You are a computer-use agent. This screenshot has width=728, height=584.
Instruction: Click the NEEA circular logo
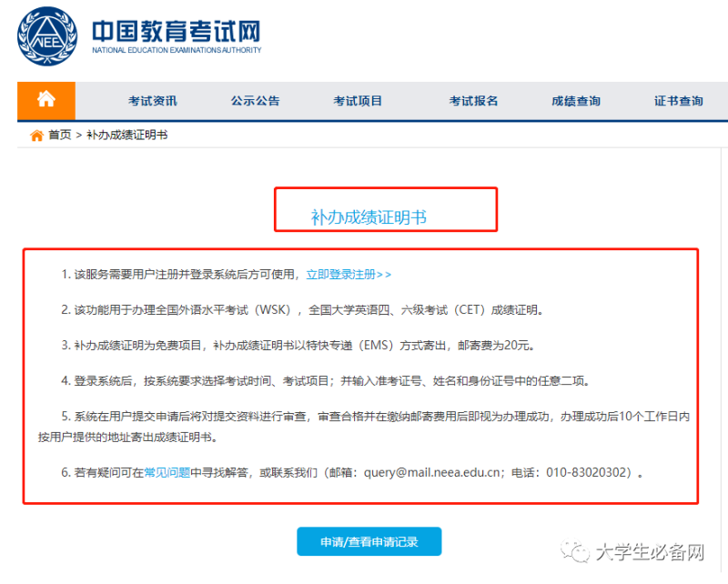click(x=46, y=38)
